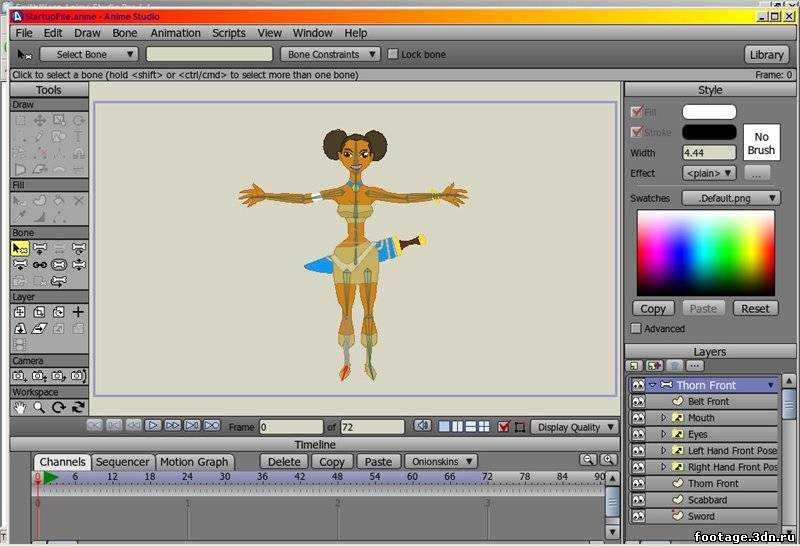Open the Bone menu
The image size is (800, 547).
[x=124, y=33]
